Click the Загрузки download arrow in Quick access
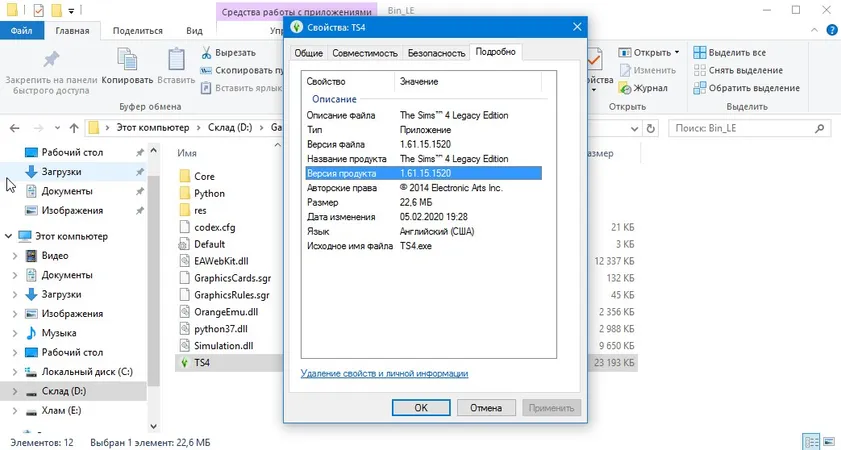This screenshot has height=450, width=841. 32,172
